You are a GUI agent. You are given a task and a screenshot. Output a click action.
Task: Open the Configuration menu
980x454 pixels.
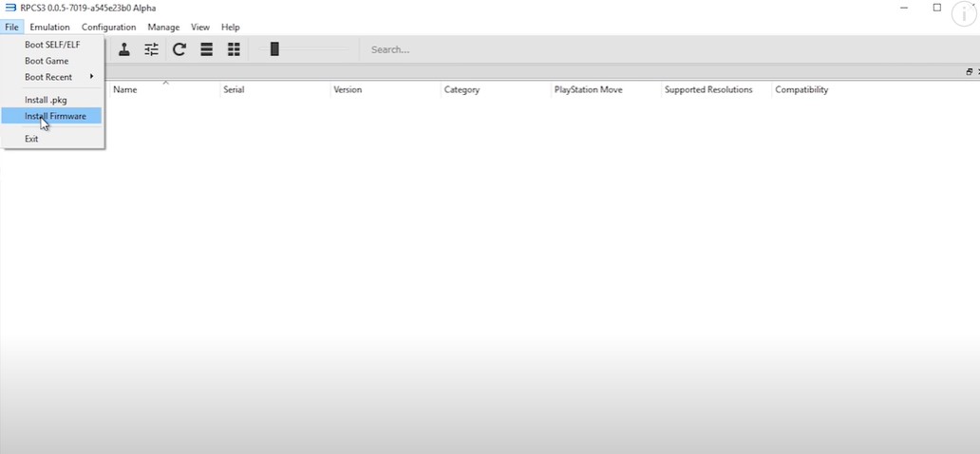109,27
